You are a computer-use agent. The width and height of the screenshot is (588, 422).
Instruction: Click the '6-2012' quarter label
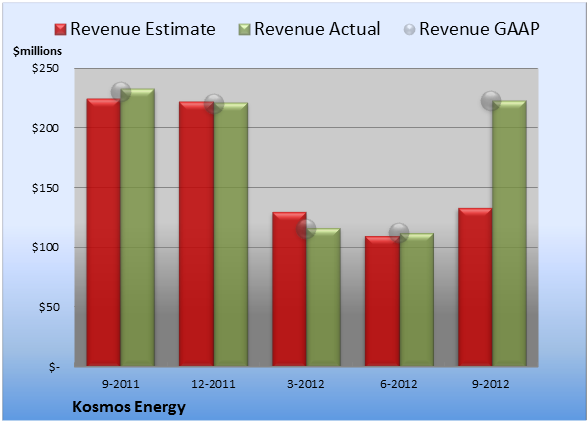tap(399, 384)
